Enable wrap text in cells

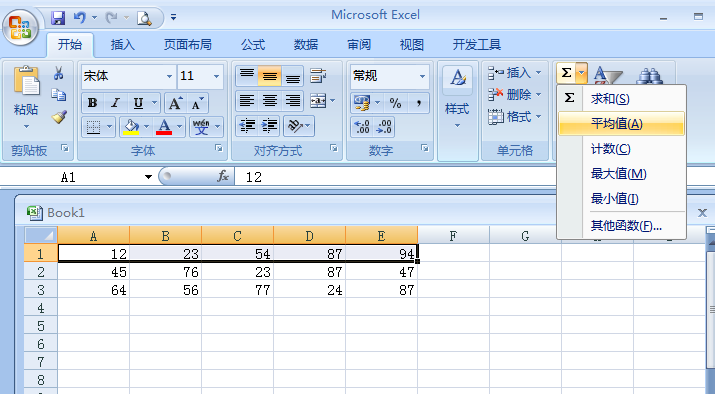318,75
